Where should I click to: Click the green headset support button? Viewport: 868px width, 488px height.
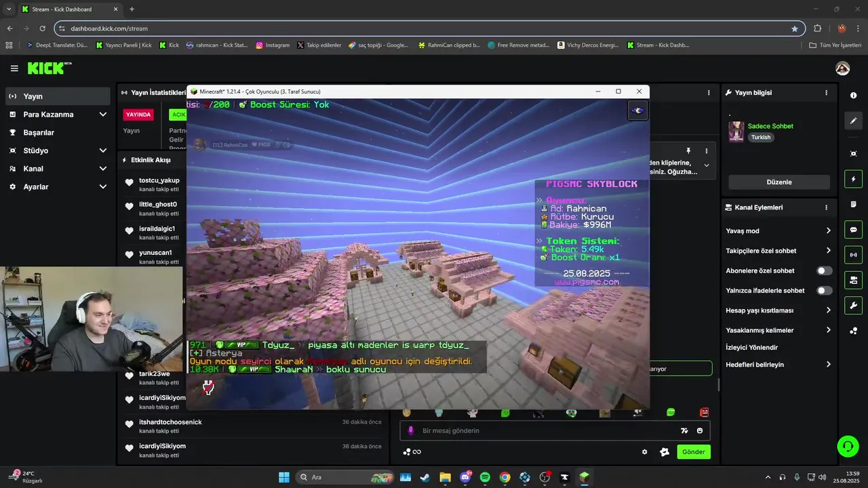coord(848,446)
